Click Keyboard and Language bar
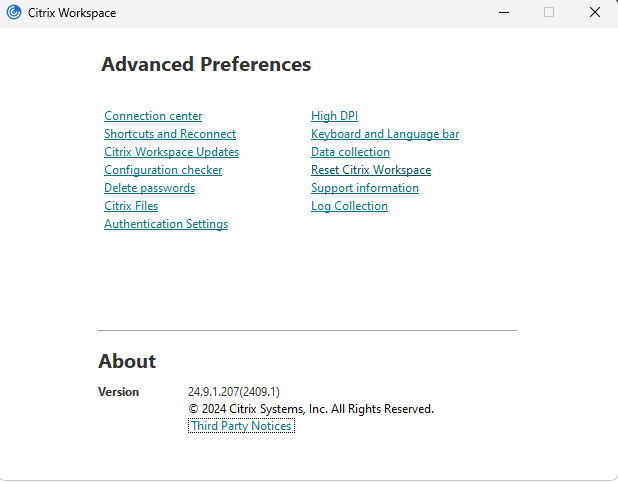618x483 pixels. click(385, 134)
